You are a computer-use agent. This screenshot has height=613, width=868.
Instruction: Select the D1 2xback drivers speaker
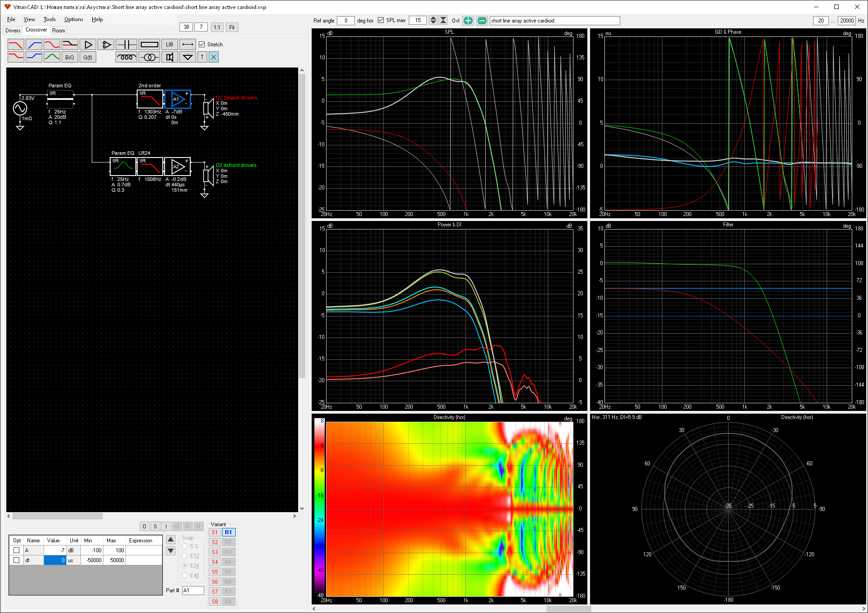pyautogui.click(x=209, y=108)
